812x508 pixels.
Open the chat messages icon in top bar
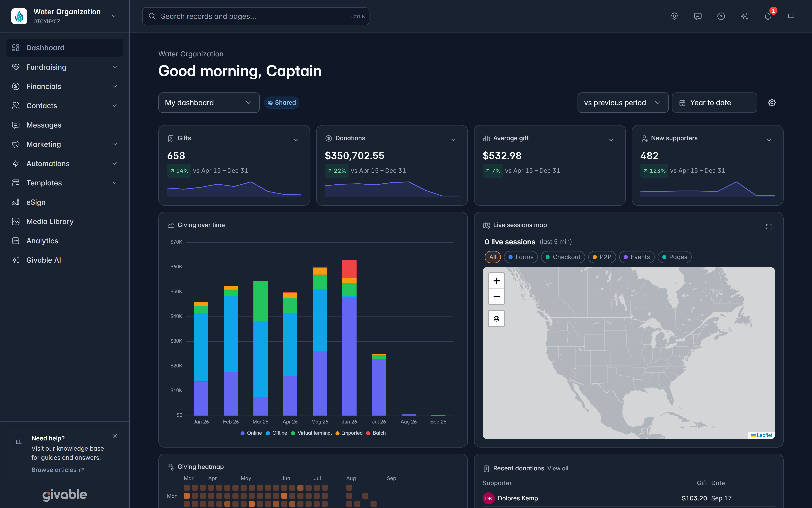click(698, 16)
